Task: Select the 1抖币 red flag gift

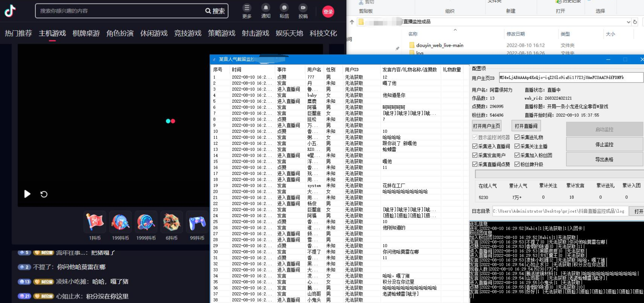Action: click(95, 222)
